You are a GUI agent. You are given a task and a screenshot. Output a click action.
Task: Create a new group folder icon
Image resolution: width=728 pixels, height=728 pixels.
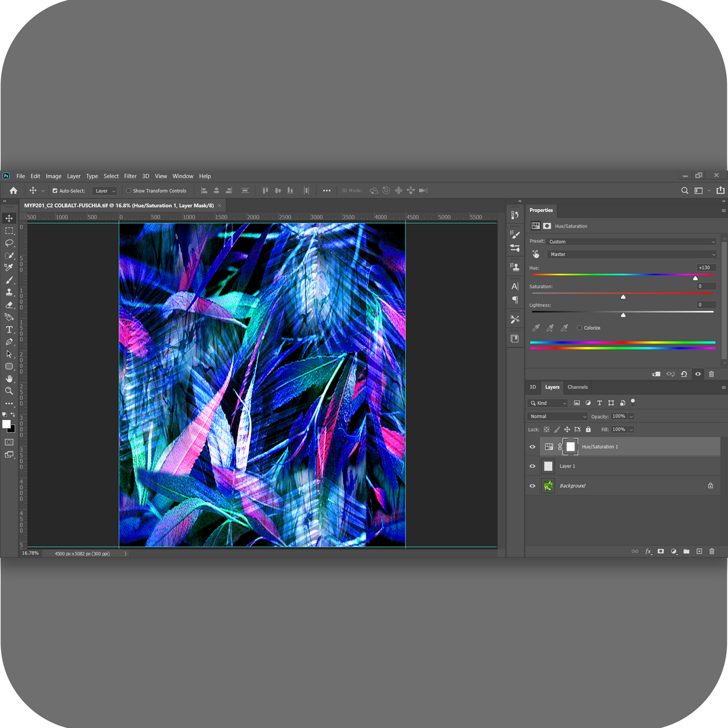point(686,551)
